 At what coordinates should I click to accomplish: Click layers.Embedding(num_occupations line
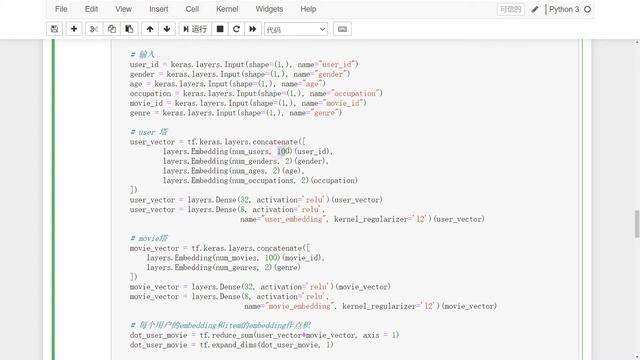(260, 180)
